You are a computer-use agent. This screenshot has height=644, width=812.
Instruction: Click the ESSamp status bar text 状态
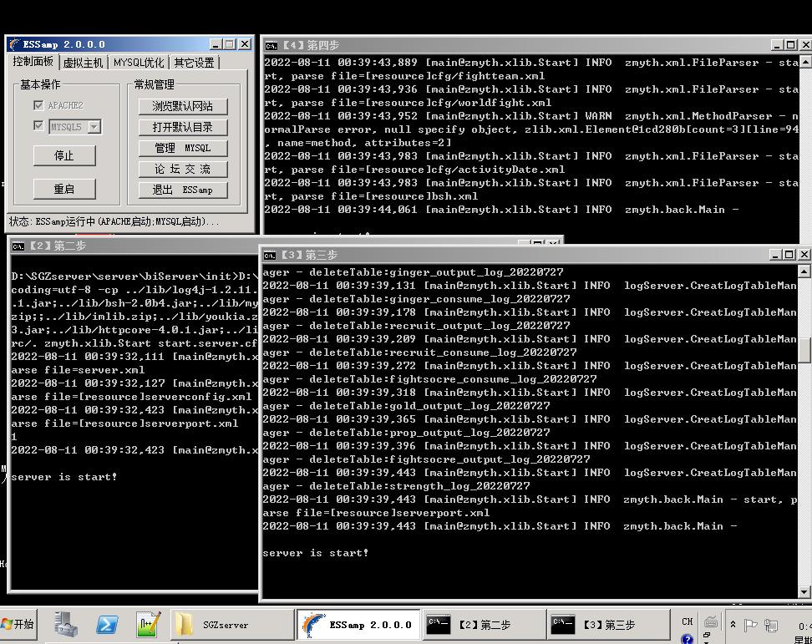coord(114,221)
